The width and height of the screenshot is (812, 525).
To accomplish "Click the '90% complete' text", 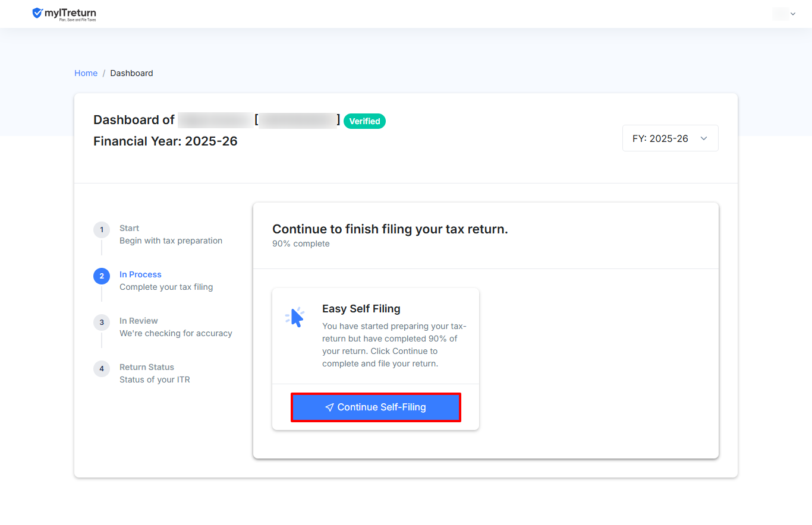I will 301,243.
